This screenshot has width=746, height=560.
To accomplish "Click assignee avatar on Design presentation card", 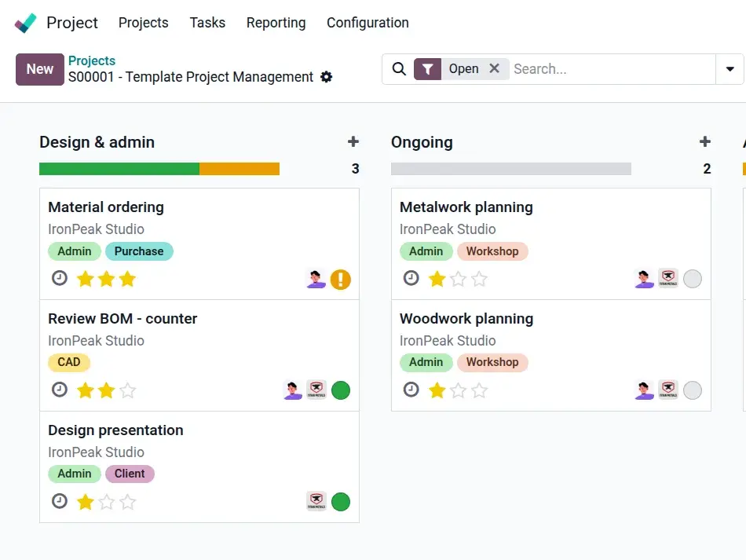I will pos(316,501).
